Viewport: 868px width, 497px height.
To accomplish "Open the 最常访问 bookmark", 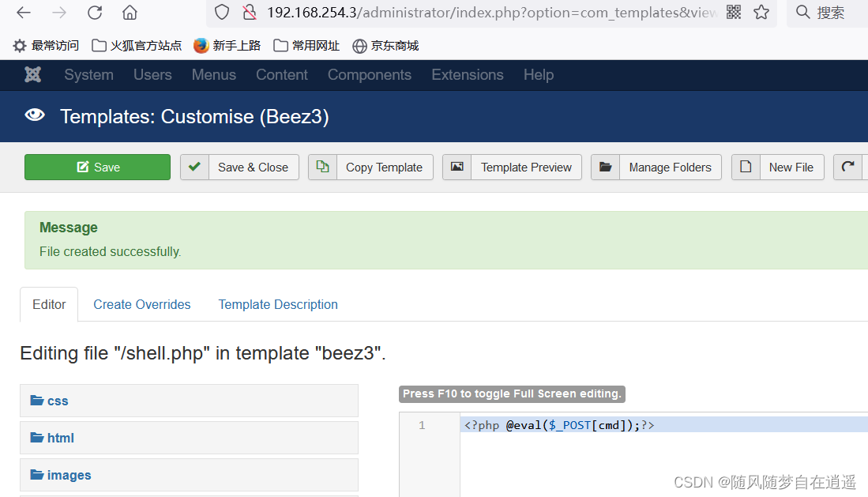I will click(46, 46).
